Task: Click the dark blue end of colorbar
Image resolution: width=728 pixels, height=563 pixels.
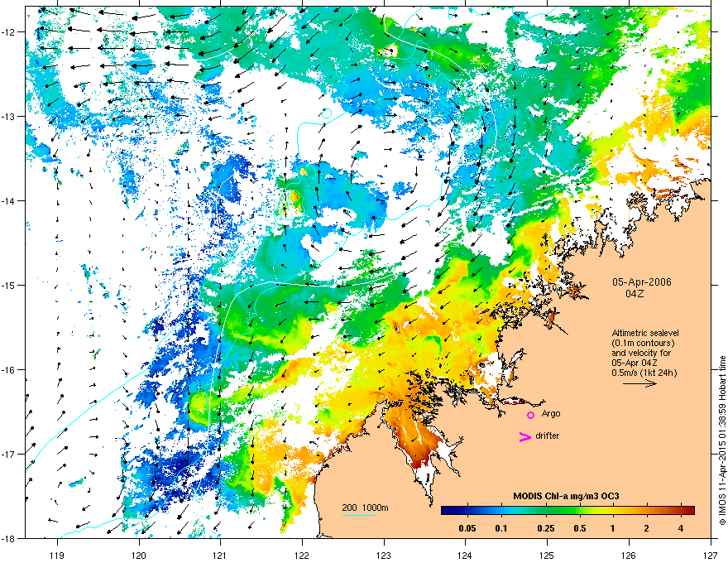Action: 445,510
